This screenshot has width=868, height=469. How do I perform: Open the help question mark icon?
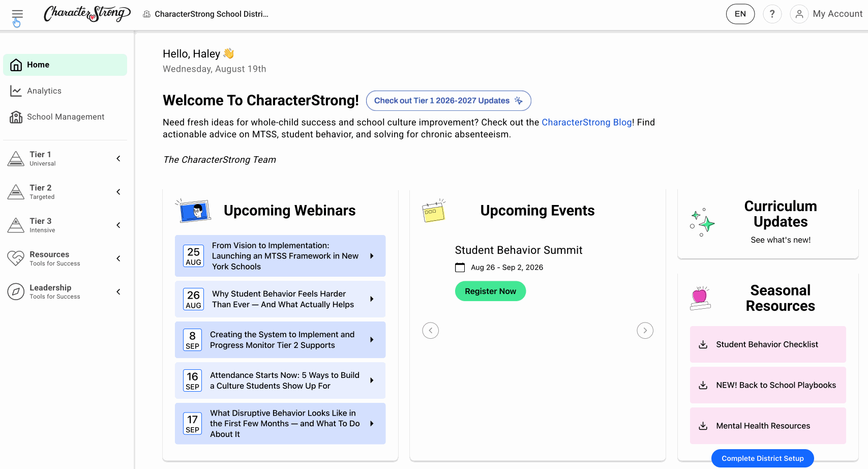click(x=772, y=14)
